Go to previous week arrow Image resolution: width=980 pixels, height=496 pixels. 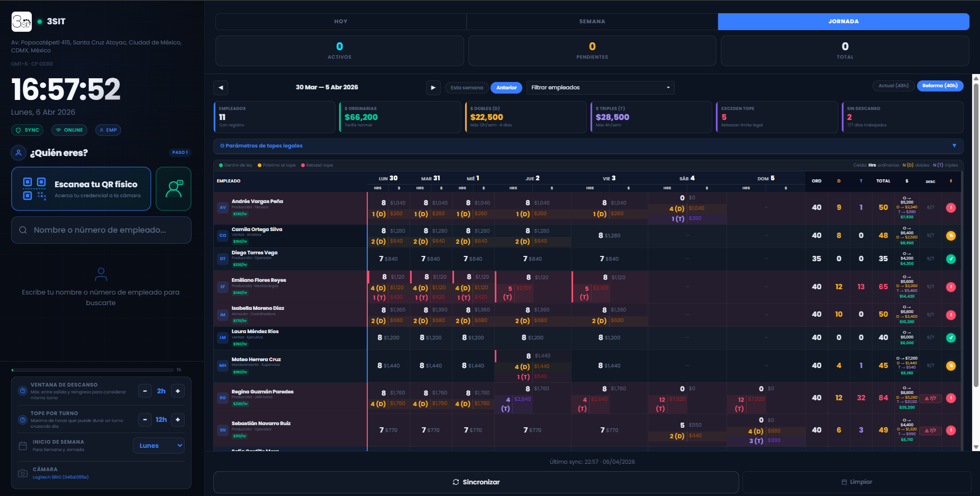221,88
